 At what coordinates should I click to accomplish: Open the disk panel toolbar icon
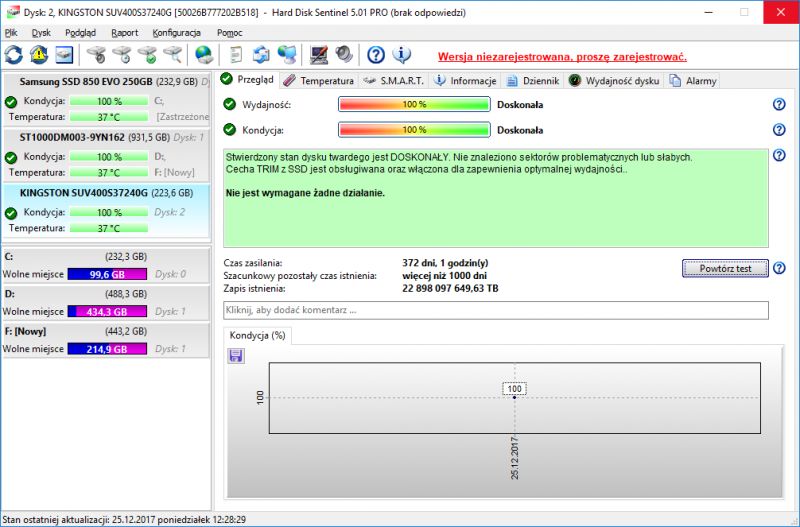click(x=64, y=55)
